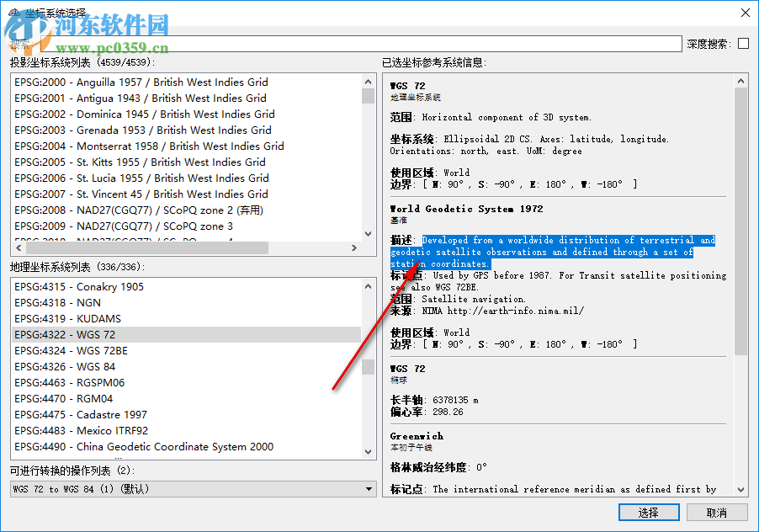Select EPSG:2002 - Dominica 1945 row

point(186,114)
